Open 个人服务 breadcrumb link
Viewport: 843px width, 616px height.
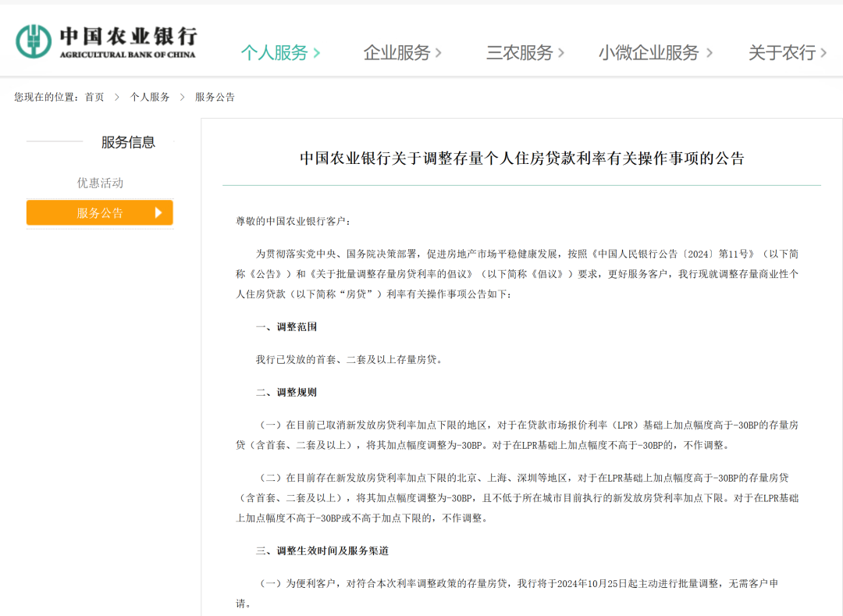(x=149, y=98)
